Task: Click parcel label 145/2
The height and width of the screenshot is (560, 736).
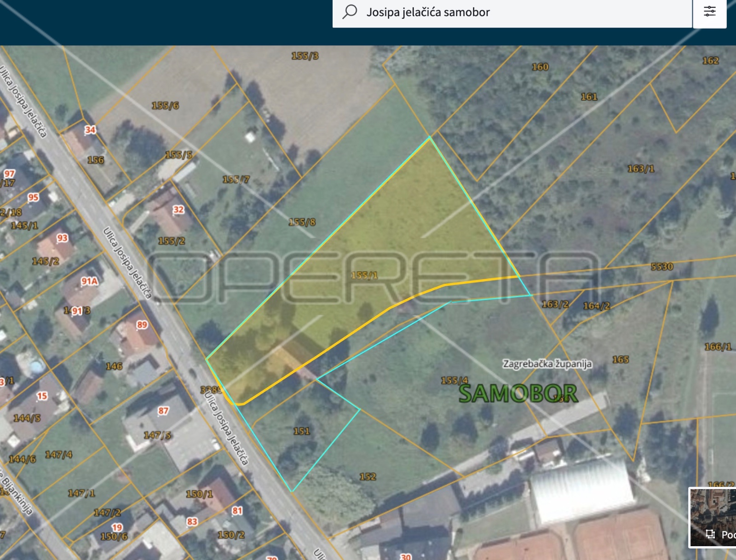Action: [x=46, y=261]
